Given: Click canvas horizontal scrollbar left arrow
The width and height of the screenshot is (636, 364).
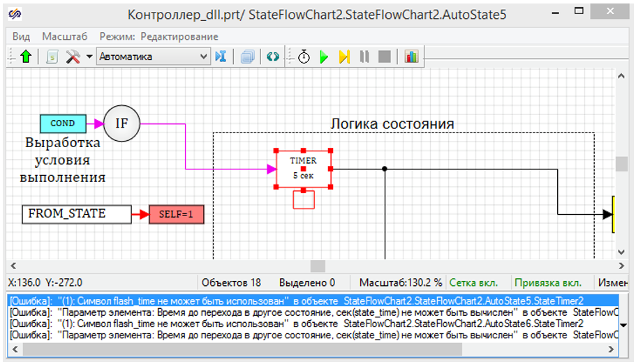Looking at the screenshot, I should click(x=13, y=266).
